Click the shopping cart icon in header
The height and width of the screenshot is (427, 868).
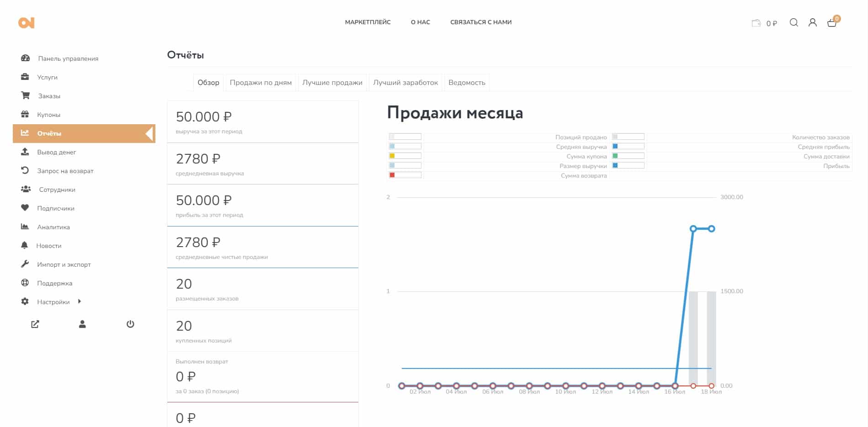(832, 23)
